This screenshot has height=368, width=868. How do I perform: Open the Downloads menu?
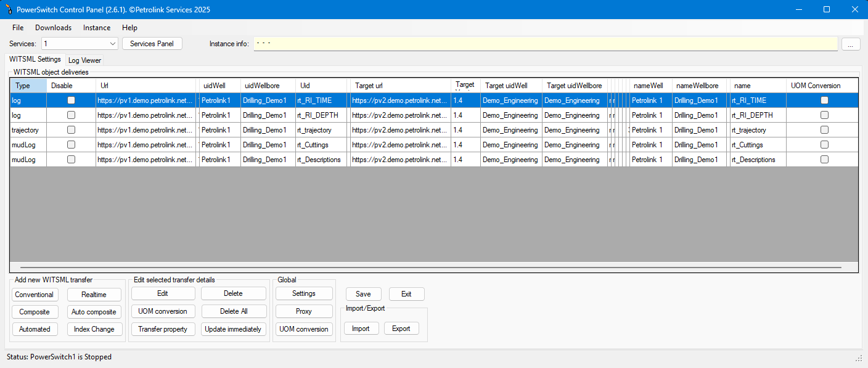coord(53,28)
